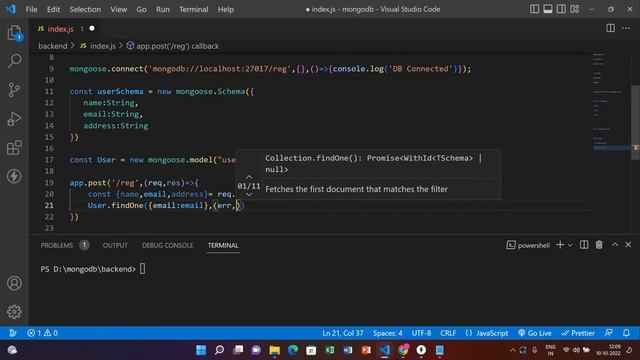Add a new terminal with plus icon
This screenshot has width=640, height=360.
click(x=560, y=244)
